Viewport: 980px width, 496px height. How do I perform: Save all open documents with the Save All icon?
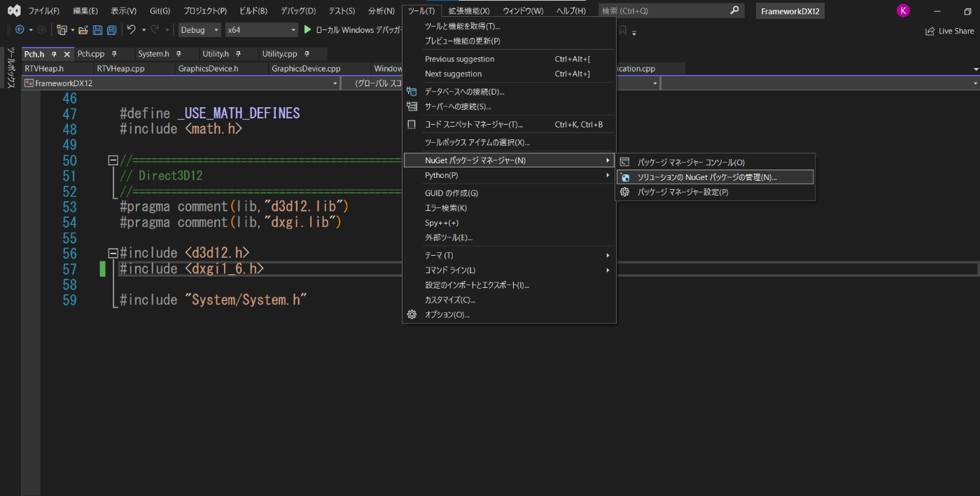coord(111,29)
